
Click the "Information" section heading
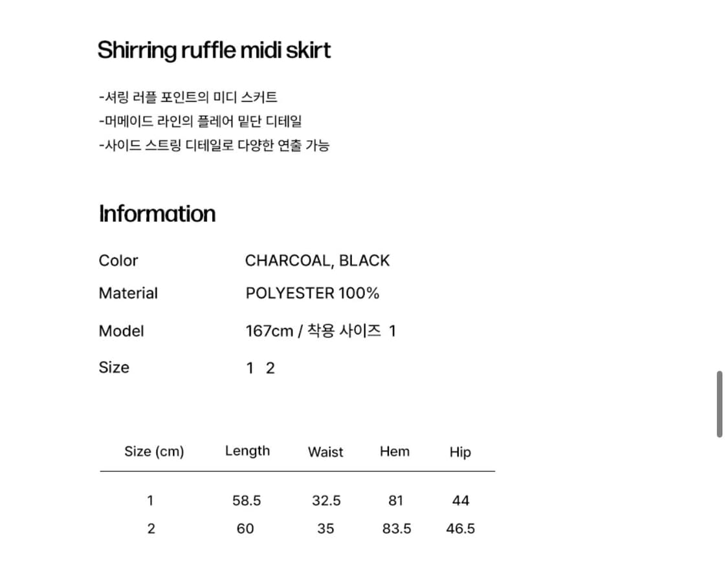(x=157, y=213)
